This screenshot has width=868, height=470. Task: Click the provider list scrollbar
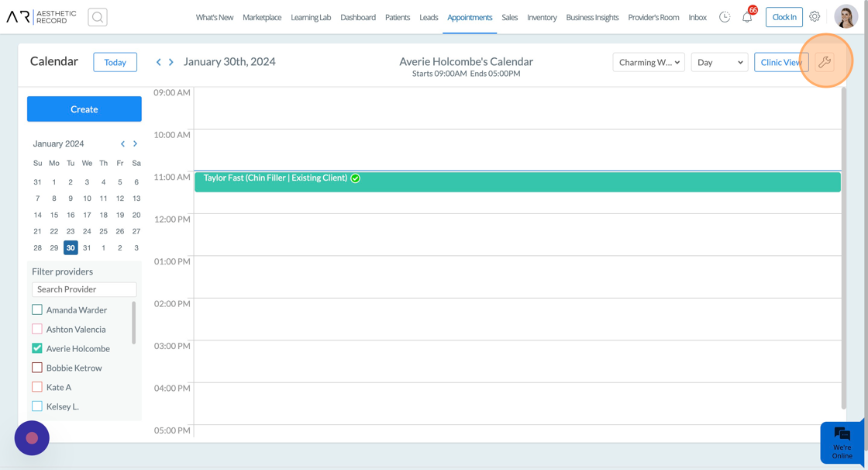[133, 323]
